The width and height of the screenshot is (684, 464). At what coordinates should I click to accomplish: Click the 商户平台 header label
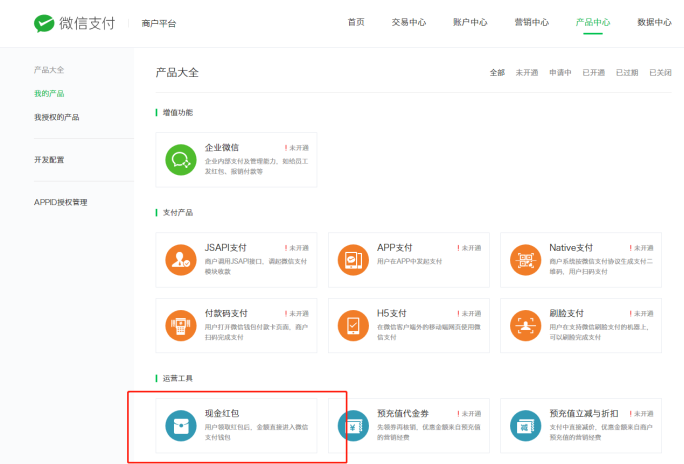(159, 24)
